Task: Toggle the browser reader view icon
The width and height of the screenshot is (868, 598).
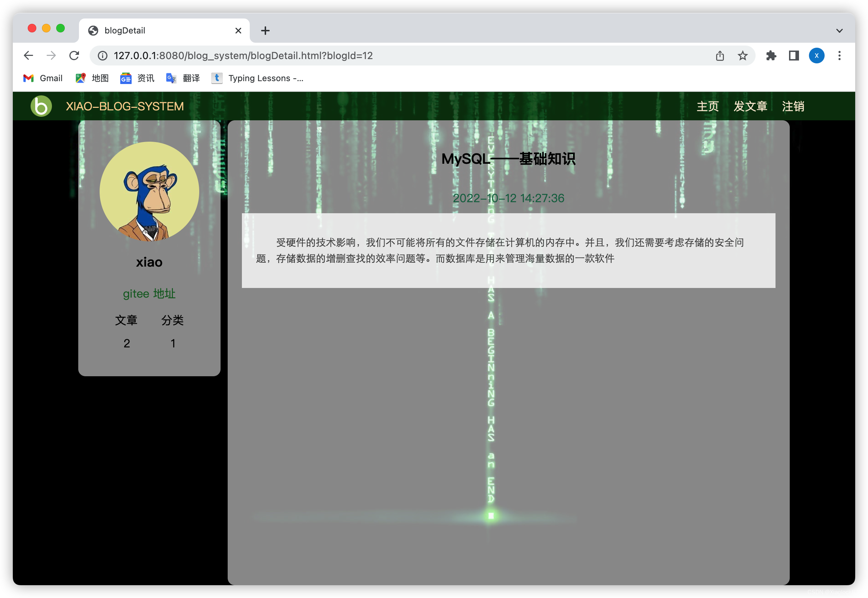Action: pyautogui.click(x=793, y=56)
